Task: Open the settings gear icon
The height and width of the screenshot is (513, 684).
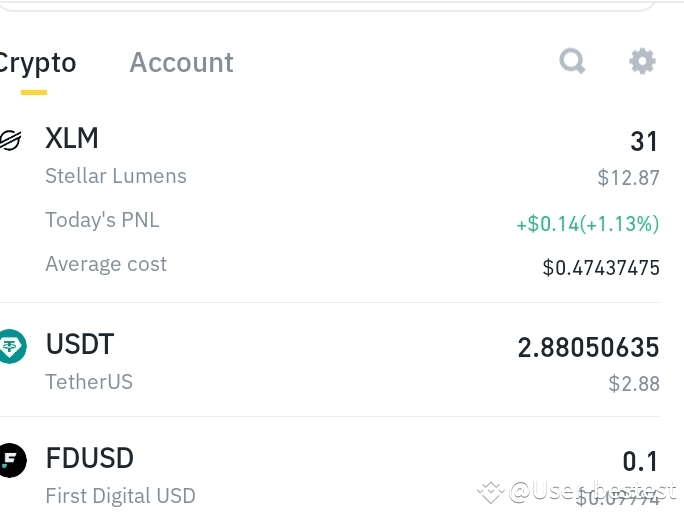Action: click(642, 61)
